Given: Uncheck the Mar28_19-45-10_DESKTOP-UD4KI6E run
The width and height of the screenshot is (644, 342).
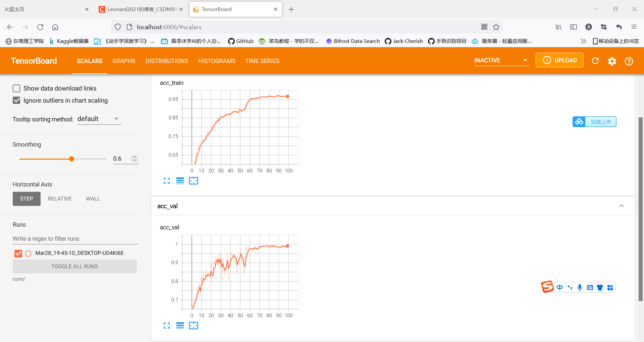Looking at the screenshot, I should [x=18, y=253].
